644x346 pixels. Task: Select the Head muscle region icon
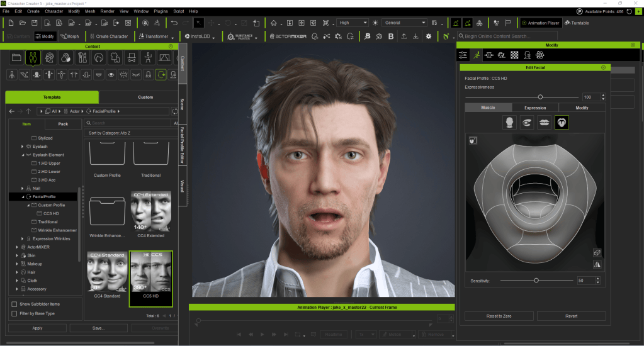[509, 122]
